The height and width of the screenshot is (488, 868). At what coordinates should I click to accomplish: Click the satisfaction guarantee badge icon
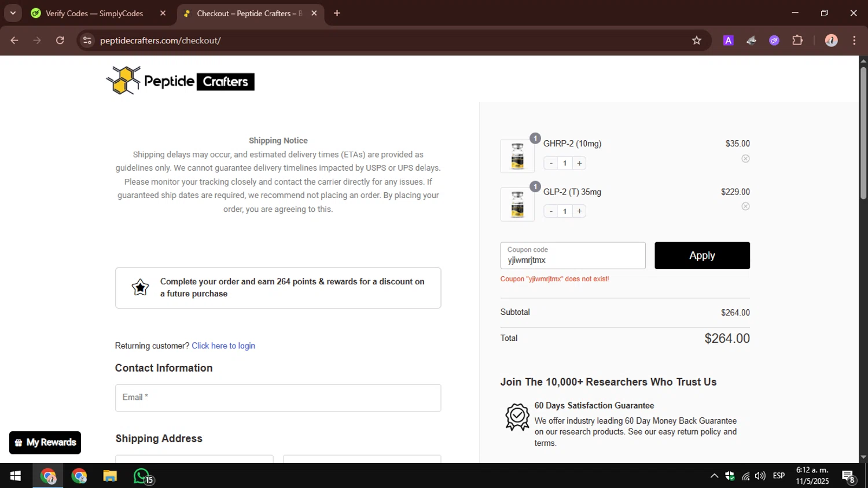[x=517, y=417]
